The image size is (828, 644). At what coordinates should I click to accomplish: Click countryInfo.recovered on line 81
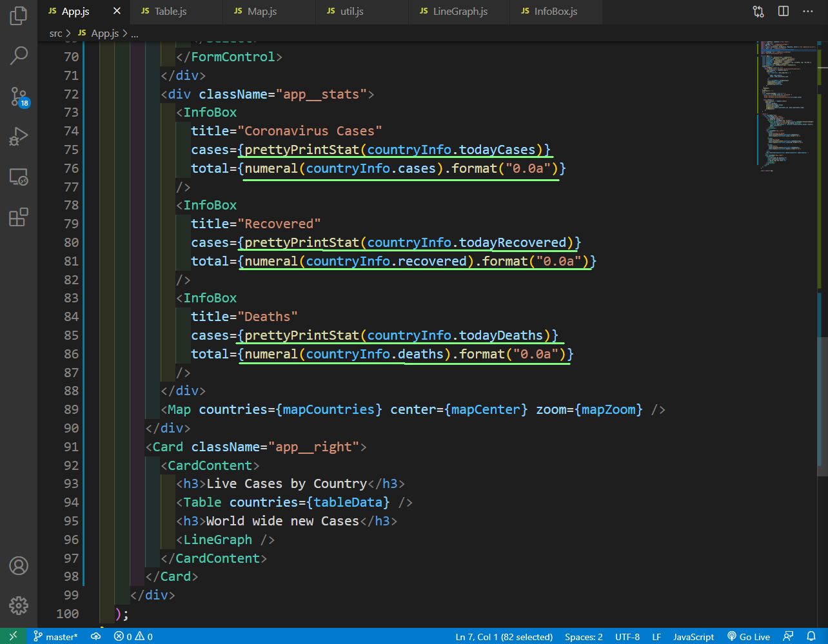(x=386, y=261)
